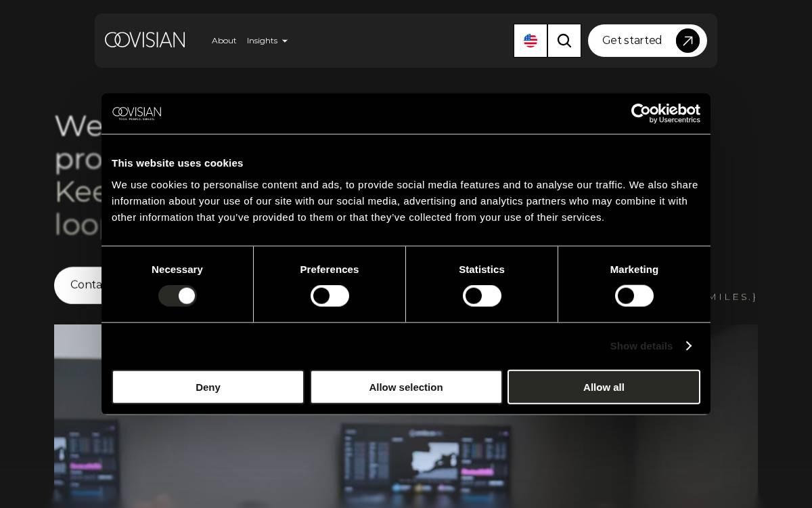Click the Statistics category label
The image size is (812, 508).
click(x=482, y=270)
